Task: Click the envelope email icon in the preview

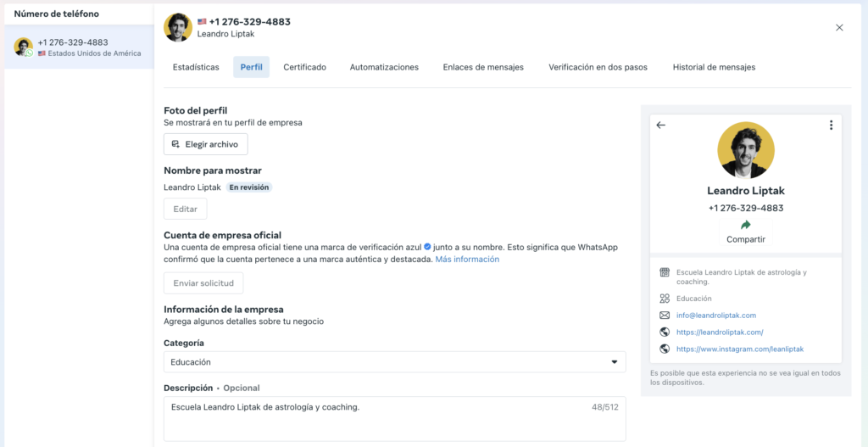Action: [x=665, y=316]
